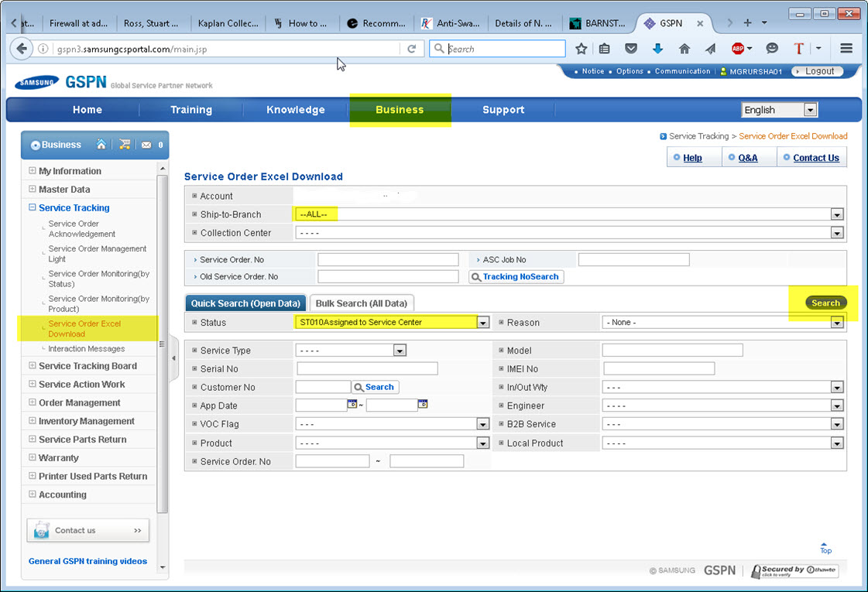
Task: Collapse the Service Tracking section
Action: coord(33,207)
